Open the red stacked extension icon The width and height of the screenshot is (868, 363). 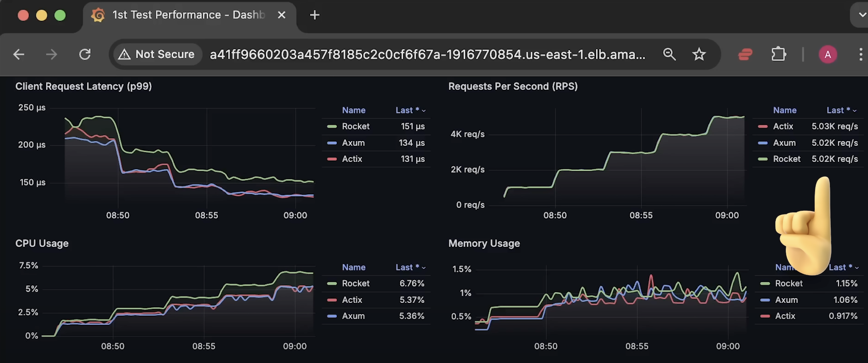pos(745,54)
